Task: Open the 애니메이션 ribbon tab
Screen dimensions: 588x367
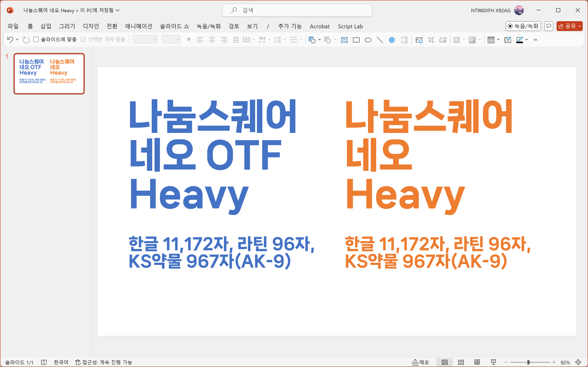Action: click(x=138, y=26)
